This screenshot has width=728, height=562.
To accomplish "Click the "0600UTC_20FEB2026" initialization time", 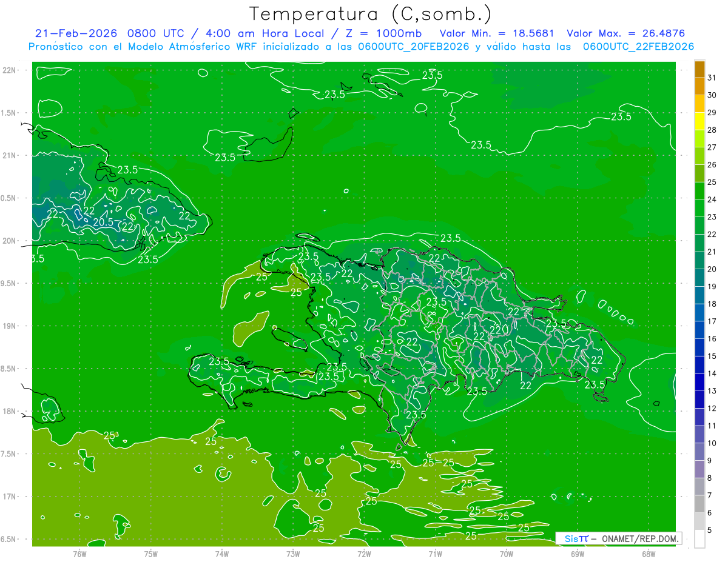I will 413,47.
